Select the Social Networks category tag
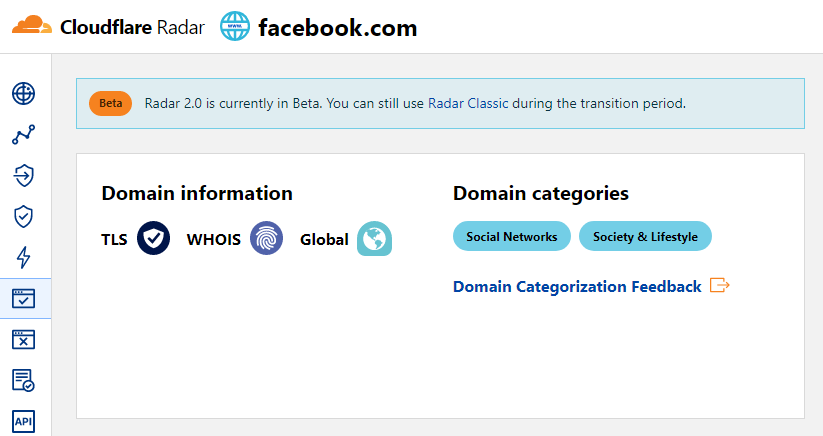The image size is (823, 436). (x=512, y=237)
